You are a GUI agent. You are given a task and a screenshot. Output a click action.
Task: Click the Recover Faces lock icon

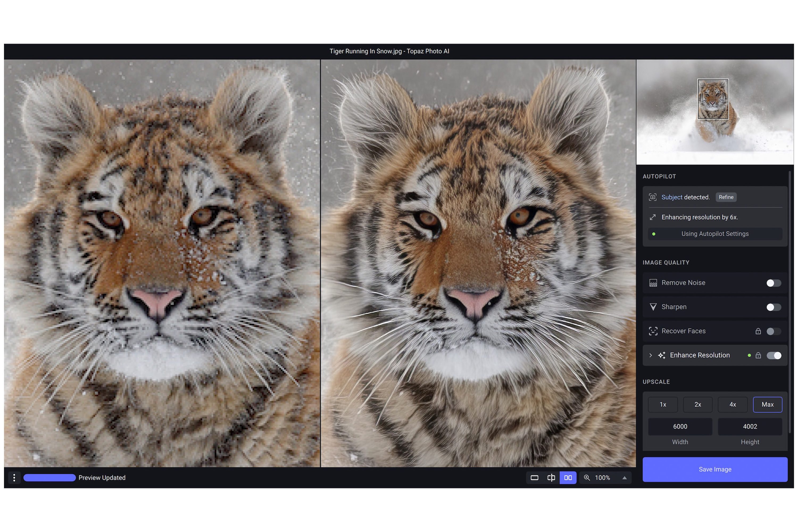758,331
